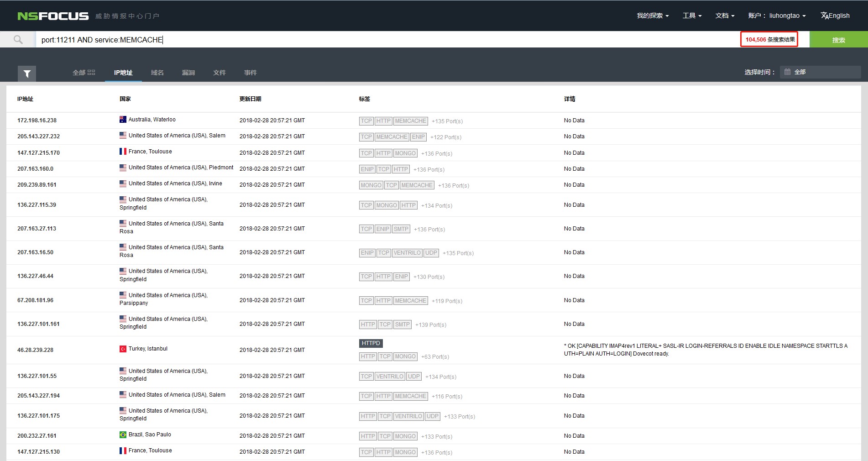Expand the 文档 dropdown menu
The height and width of the screenshot is (461, 868).
(x=725, y=16)
